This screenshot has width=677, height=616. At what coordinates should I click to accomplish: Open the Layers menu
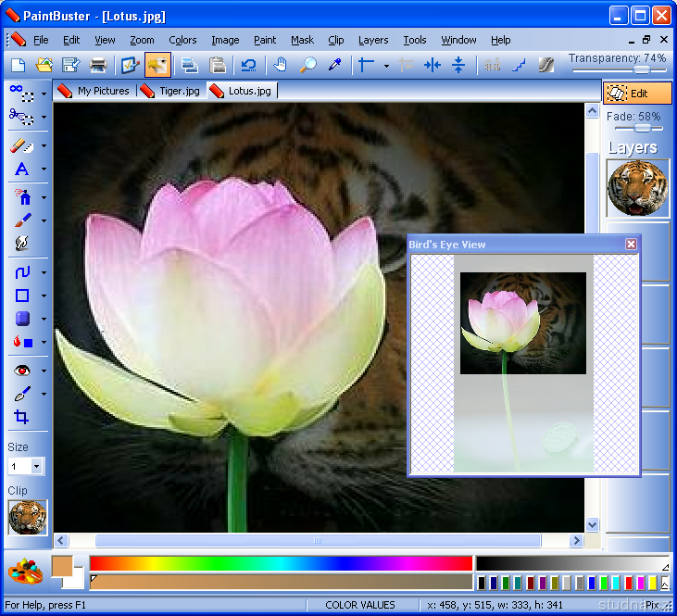point(373,40)
